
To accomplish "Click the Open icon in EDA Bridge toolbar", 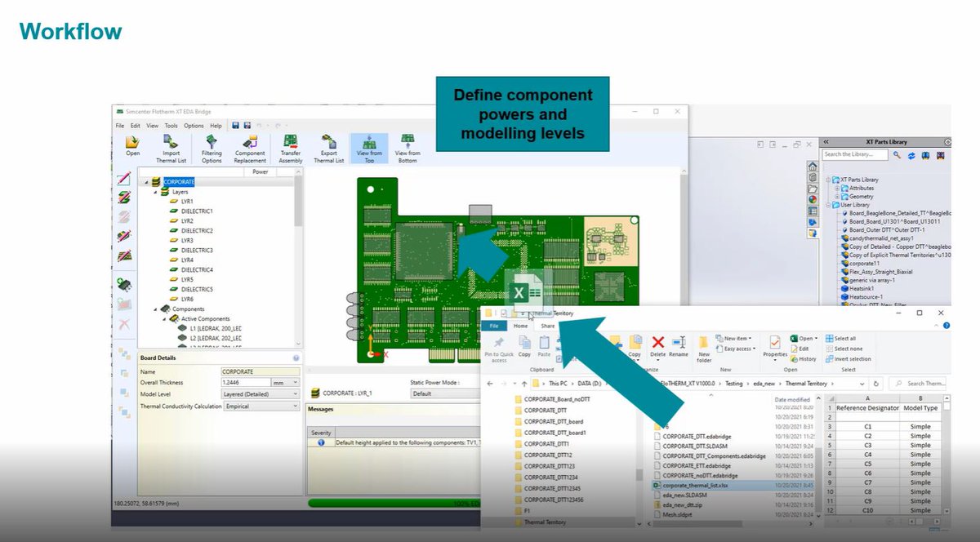I will point(132,142).
